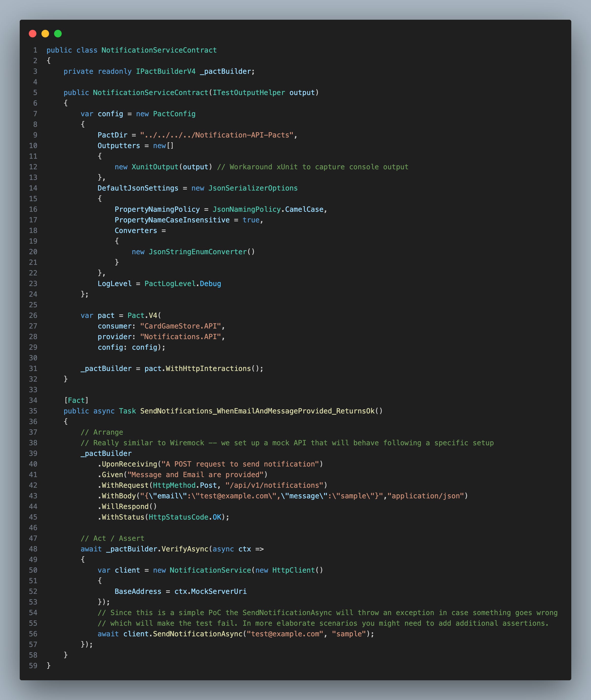Viewport: 591px width, 700px height.
Task: Click PactLogLevel on line 23
Action: click(x=170, y=284)
